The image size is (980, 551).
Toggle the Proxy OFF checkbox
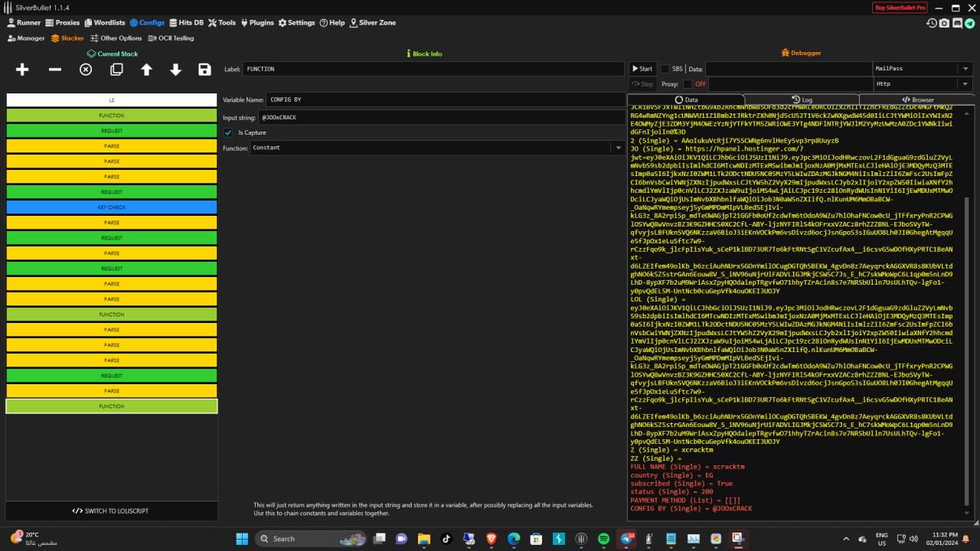tap(688, 84)
